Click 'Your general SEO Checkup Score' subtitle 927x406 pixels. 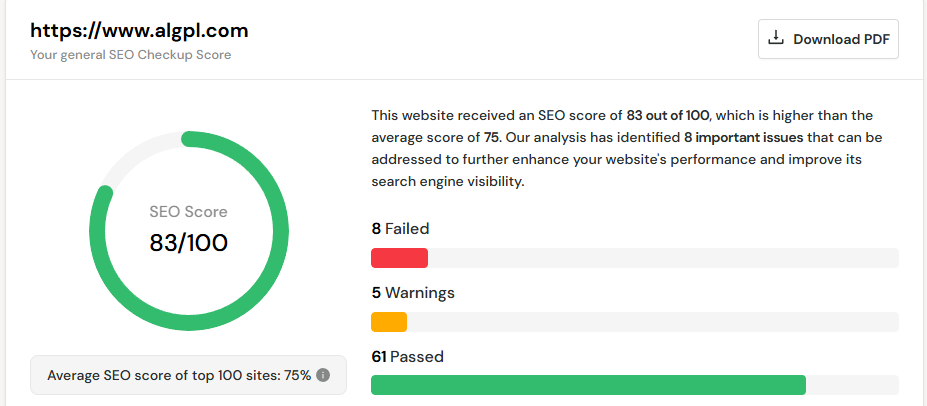pos(131,55)
